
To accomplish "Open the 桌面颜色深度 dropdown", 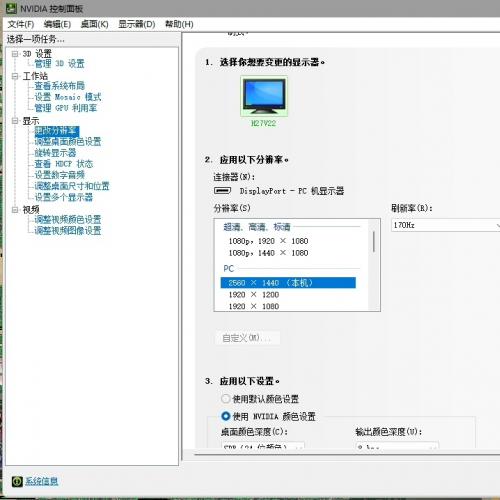I will [263, 446].
